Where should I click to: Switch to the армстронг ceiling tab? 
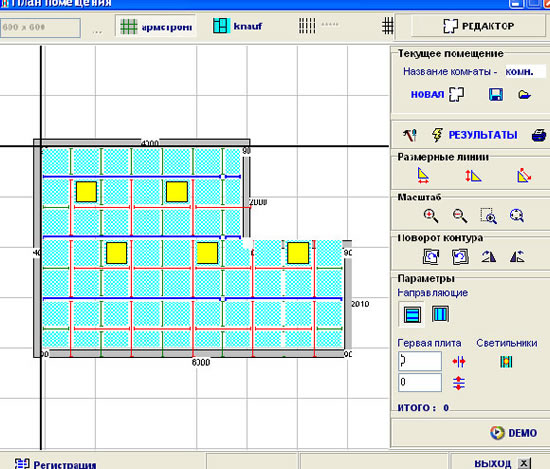click(x=156, y=26)
